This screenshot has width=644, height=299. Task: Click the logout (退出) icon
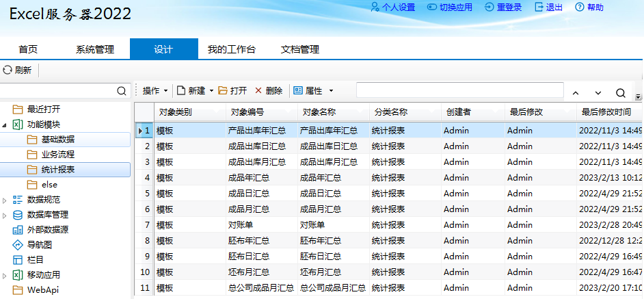[x=539, y=8]
